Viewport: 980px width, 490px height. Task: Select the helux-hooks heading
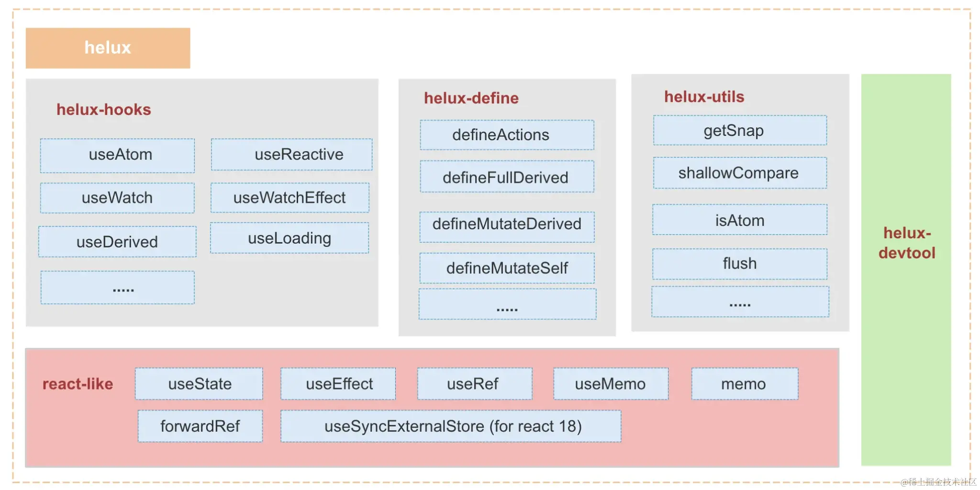[104, 110]
